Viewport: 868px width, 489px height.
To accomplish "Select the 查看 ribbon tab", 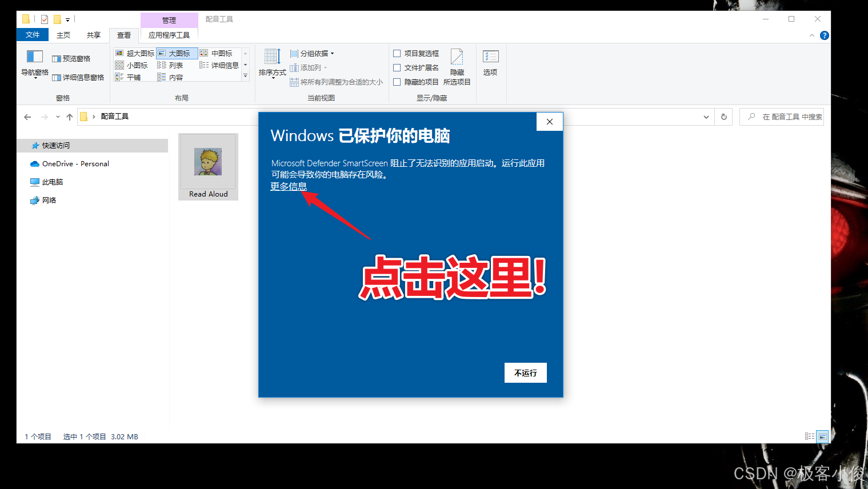I will 124,35.
